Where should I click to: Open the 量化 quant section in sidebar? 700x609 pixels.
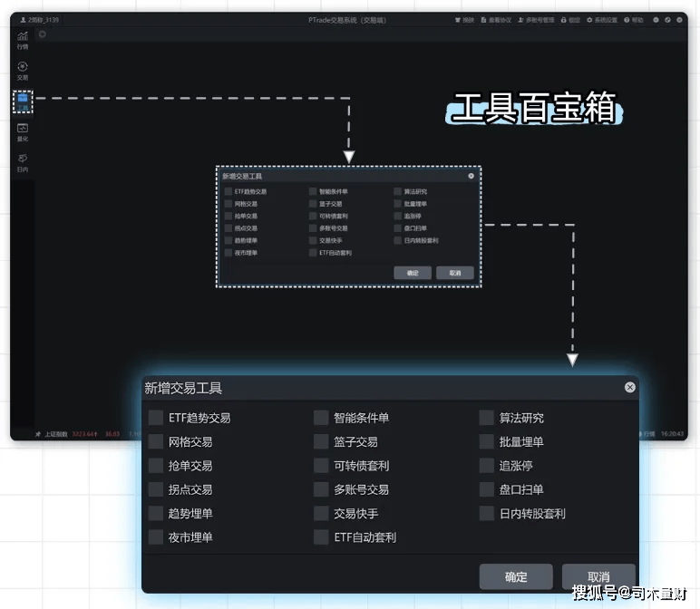23,132
